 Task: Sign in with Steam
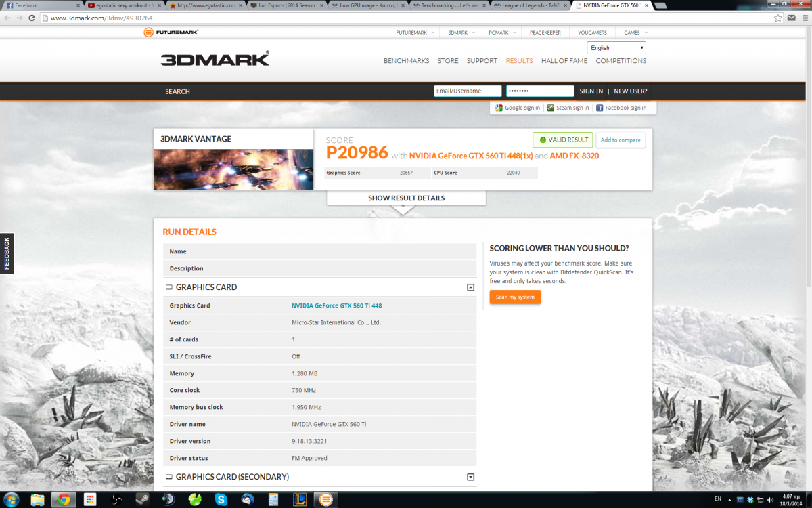pyautogui.click(x=568, y=108)
